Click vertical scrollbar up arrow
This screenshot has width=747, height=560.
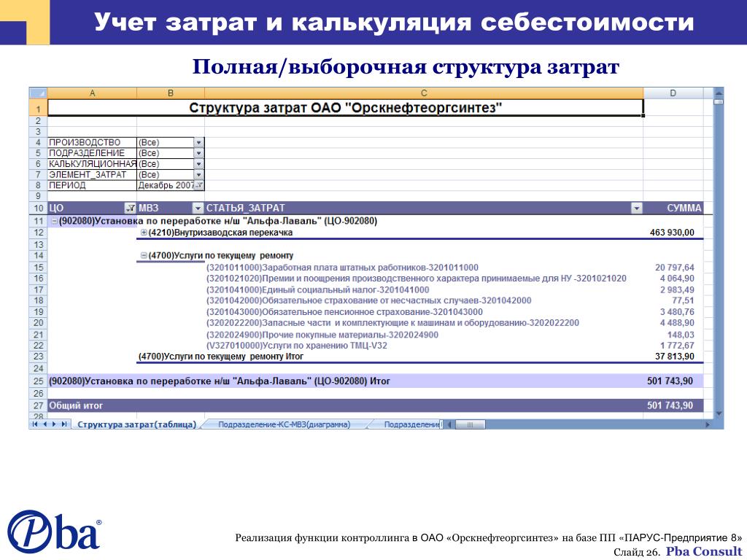[x=719, y=93]
